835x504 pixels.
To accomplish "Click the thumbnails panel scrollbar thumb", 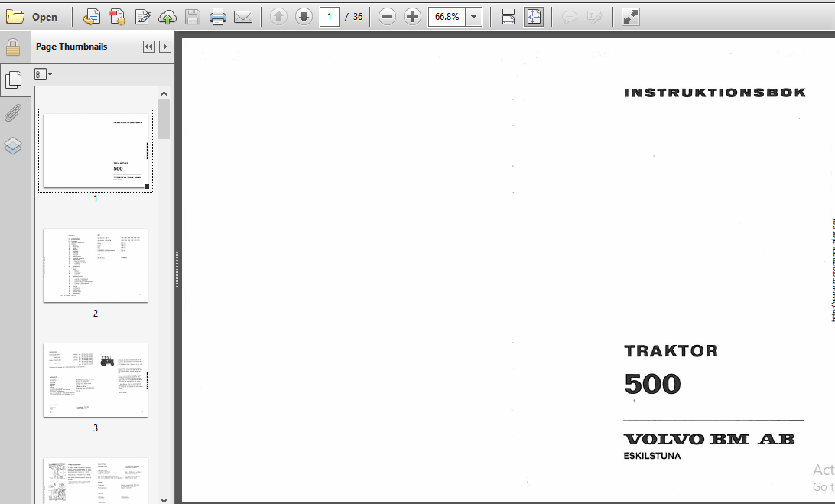I will pyautogui.click(x=164, y=119).
